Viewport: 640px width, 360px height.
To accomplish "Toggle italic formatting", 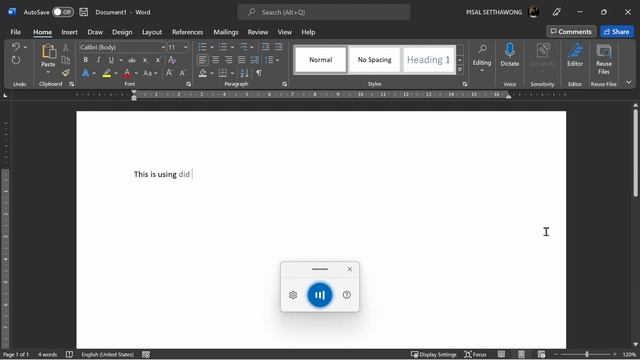I will pyautogui.click(x=98, y=60).
